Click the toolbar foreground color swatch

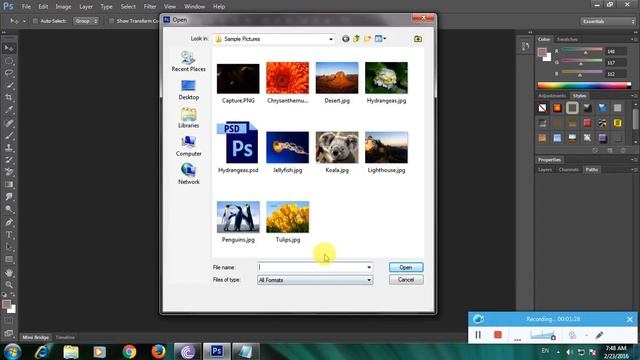pos(7,304)
